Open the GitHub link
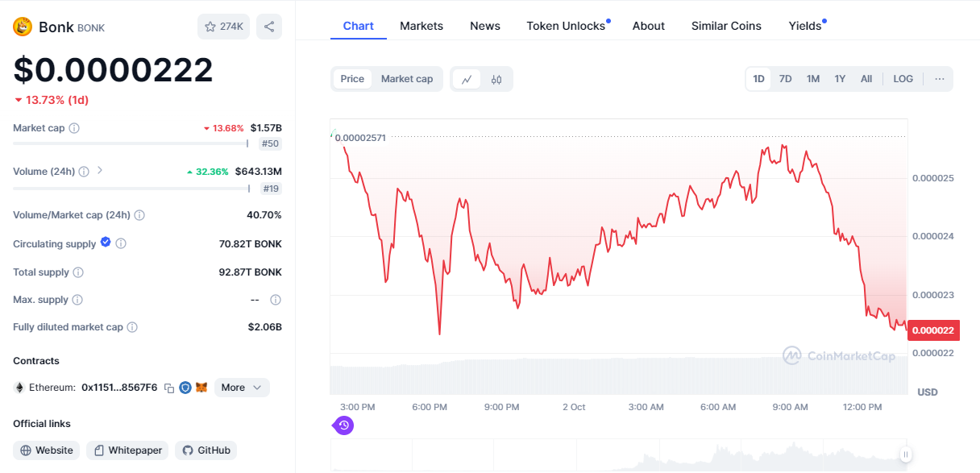This screenshot has width=980, height=473. pos(206,450)
